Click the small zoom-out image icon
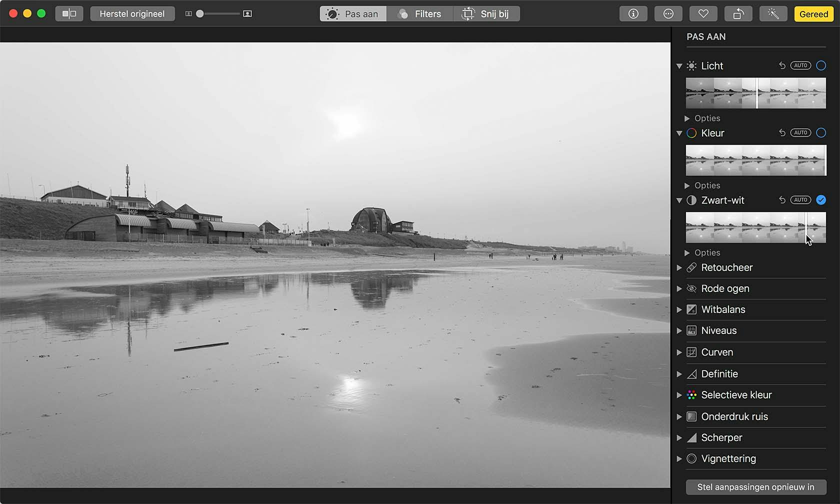This screenshot has height=504, width=840. coord(188,14)
